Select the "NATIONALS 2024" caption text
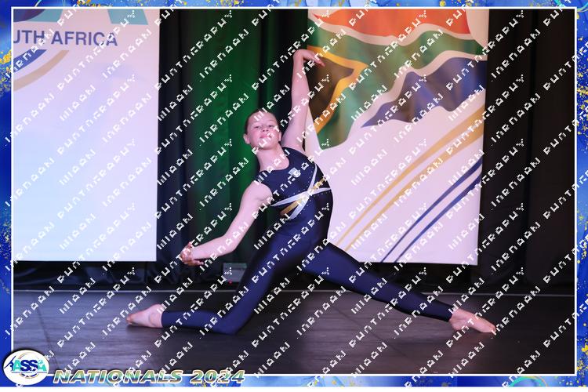 coord(149,376)
